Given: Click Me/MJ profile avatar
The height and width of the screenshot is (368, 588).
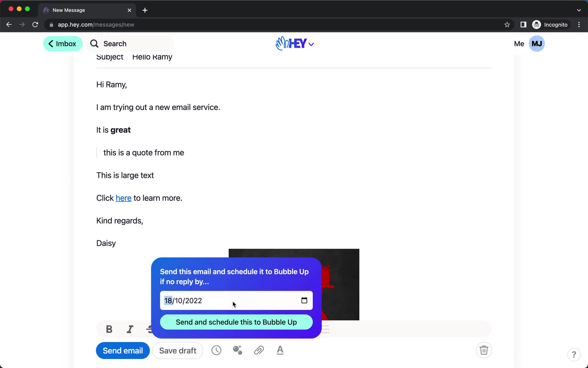Looking at the screenshot, I should 537,44.
